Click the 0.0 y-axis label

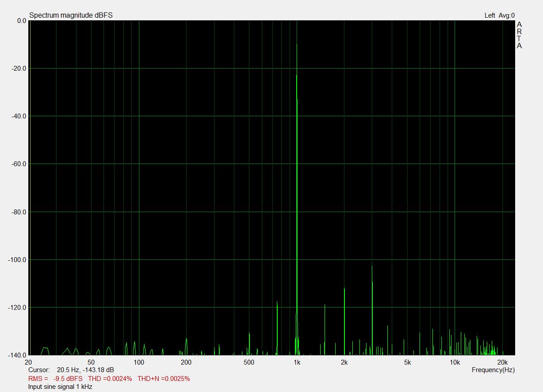click(21, 21)
